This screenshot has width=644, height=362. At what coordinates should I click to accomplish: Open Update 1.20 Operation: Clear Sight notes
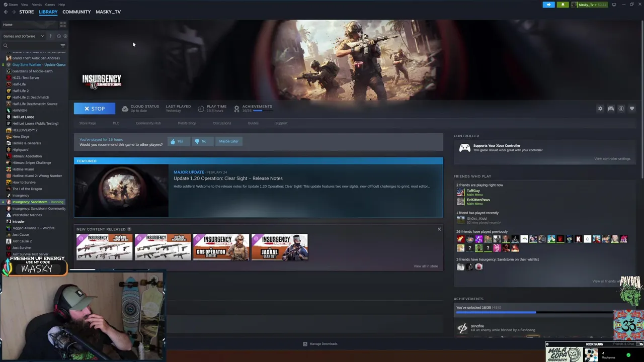tap(228, 178)
